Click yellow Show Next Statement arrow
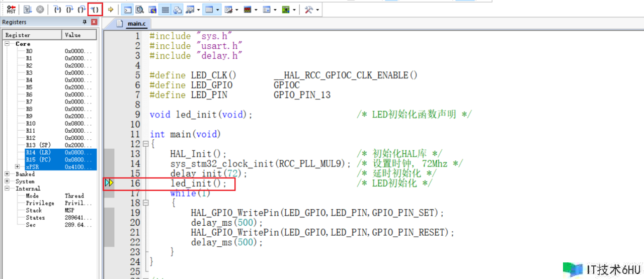644x279 pixels. (x=111, y=10)
